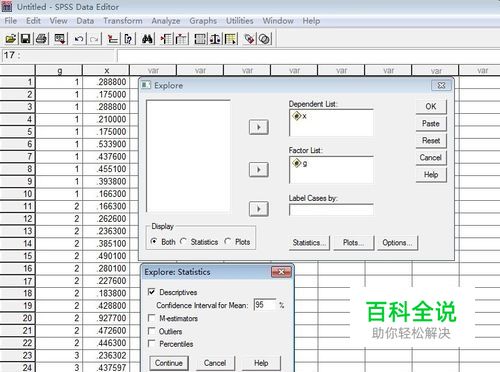Click the Insert Variable icon
Viewport: 500px width, 372px height.
pyautogui.click(x=182, y=39)
